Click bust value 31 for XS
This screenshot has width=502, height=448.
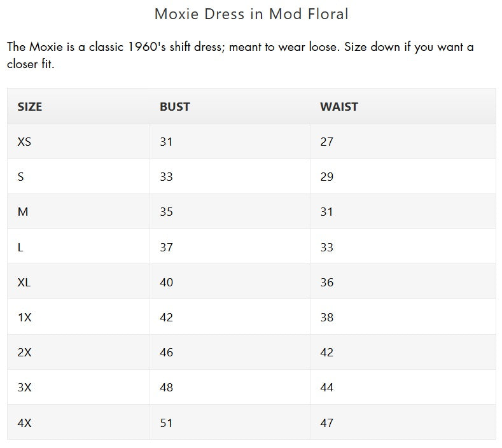(x=166, y=141)
